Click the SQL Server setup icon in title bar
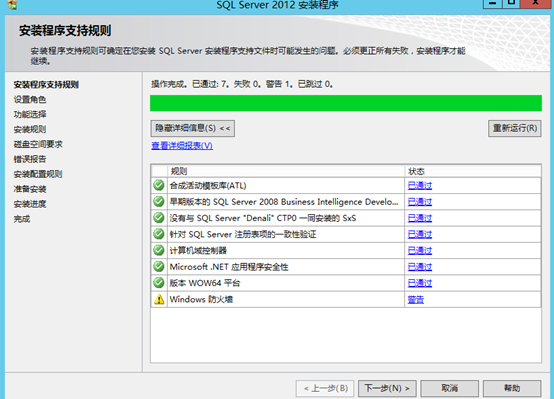This screenshot has width=554, height=399. click(x=12, y=4)
